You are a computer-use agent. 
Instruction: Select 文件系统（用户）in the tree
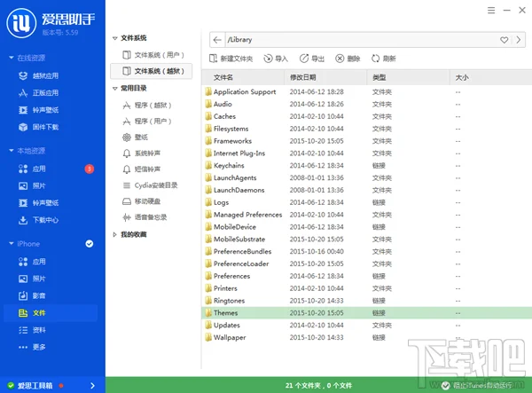tap(153, 55)
